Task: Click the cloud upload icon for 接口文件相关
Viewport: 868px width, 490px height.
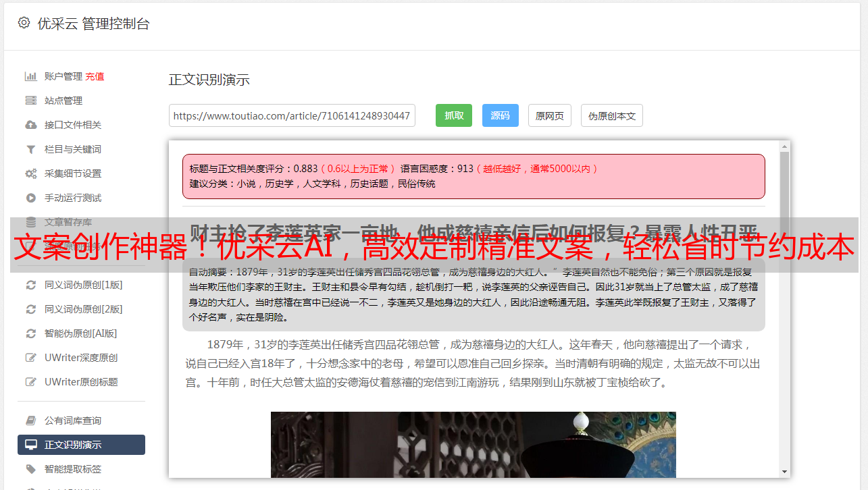Action: tap(31, 125)
